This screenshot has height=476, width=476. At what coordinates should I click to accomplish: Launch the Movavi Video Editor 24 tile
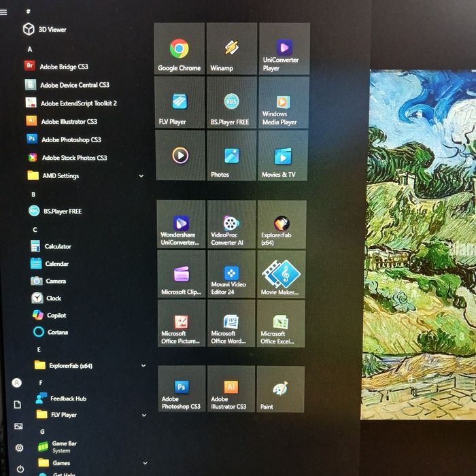pos(232,274)
